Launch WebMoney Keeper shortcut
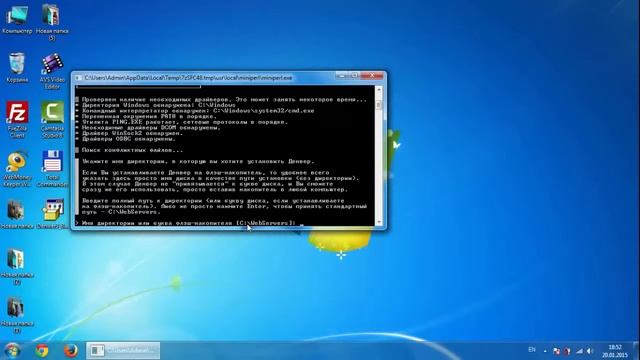This screenshot has width=640, height=360. click(x=17, y=169)
